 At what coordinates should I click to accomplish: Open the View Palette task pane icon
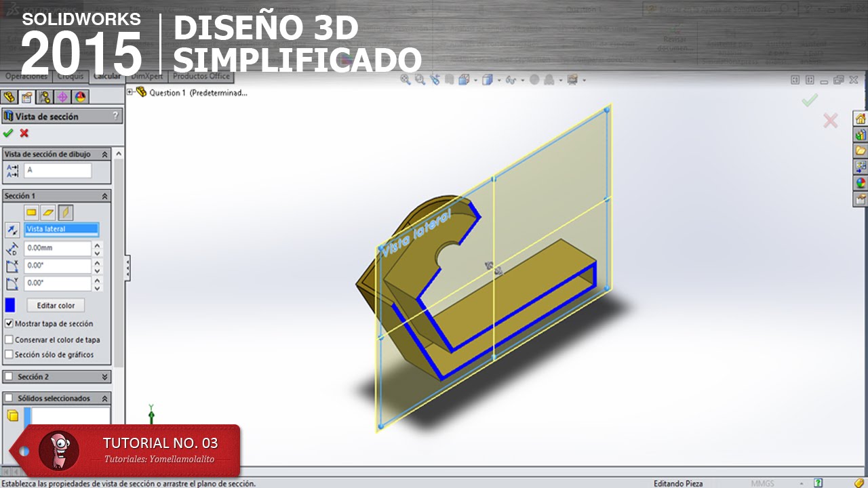[861, 166]
